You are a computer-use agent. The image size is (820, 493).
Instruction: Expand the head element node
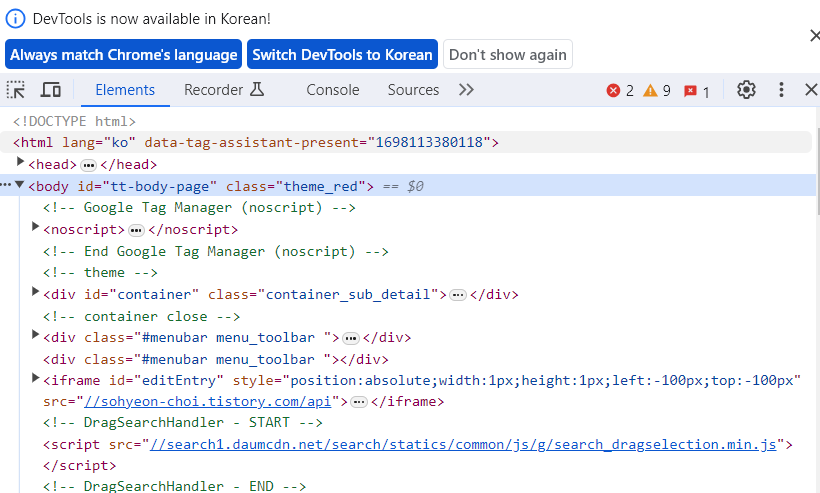[x=20, y=162]
